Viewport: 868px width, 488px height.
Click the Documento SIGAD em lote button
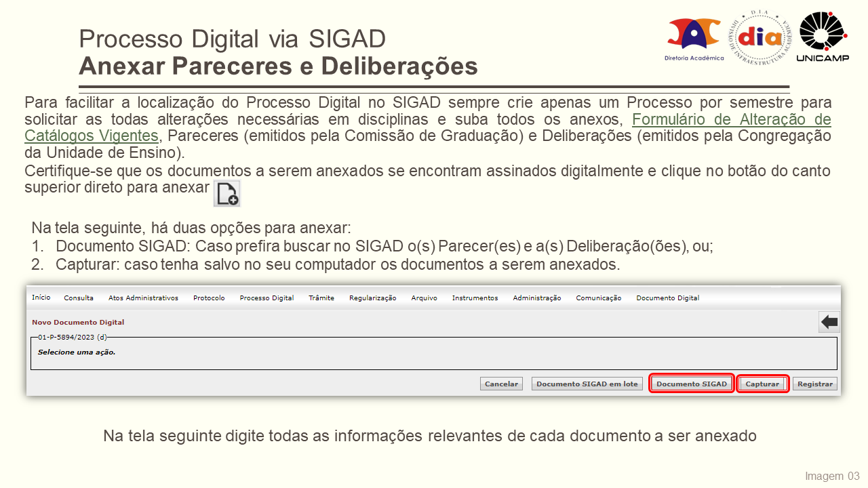[587, 384]
